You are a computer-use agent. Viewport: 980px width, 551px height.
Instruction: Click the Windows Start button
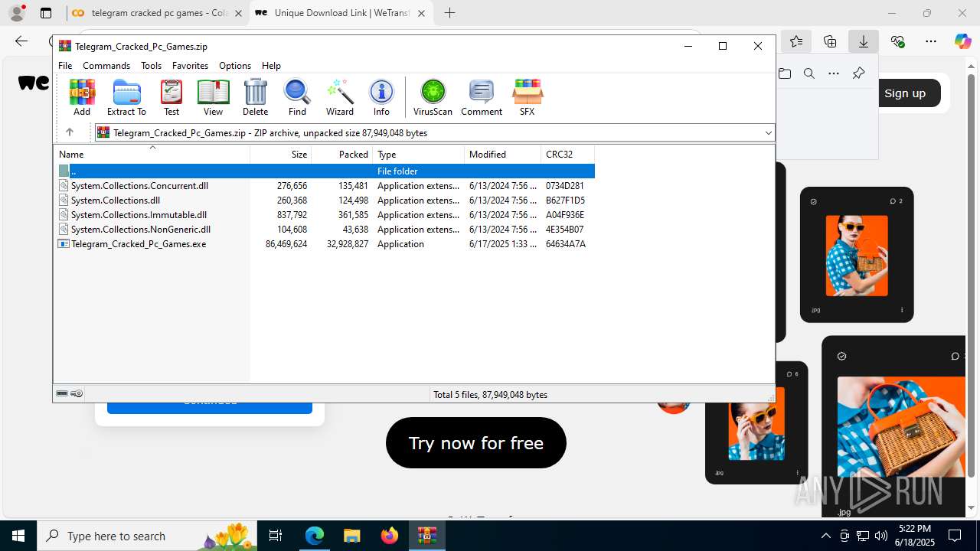(18, 536)
